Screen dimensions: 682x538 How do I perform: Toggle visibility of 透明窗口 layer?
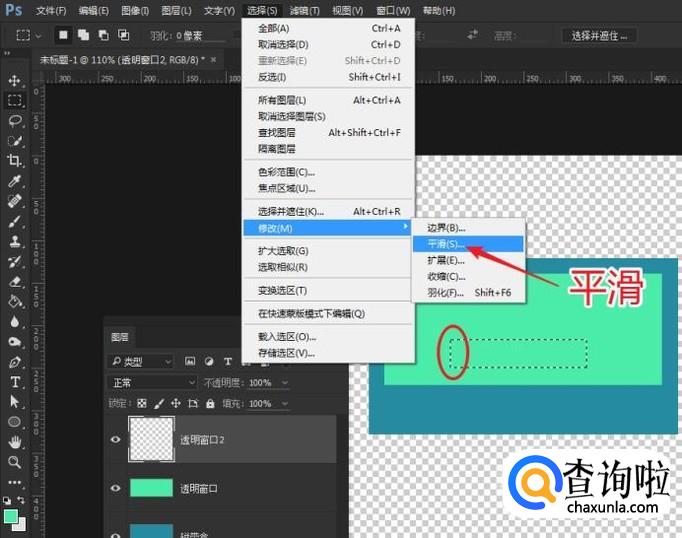[116, 488]
